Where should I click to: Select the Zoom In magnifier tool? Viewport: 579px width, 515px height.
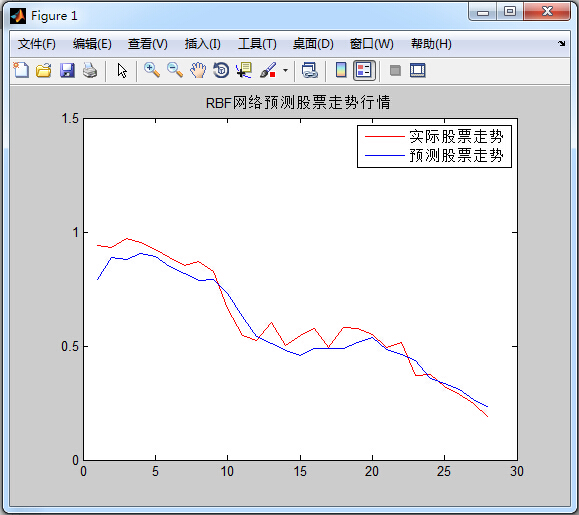tap(152, 70)
